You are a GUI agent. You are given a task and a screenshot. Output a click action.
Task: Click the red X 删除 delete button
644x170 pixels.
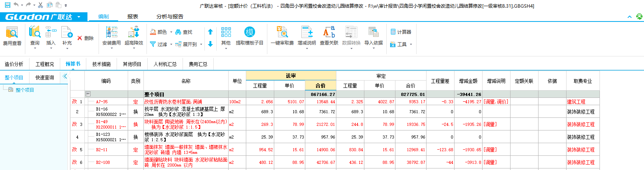(86, 38)
